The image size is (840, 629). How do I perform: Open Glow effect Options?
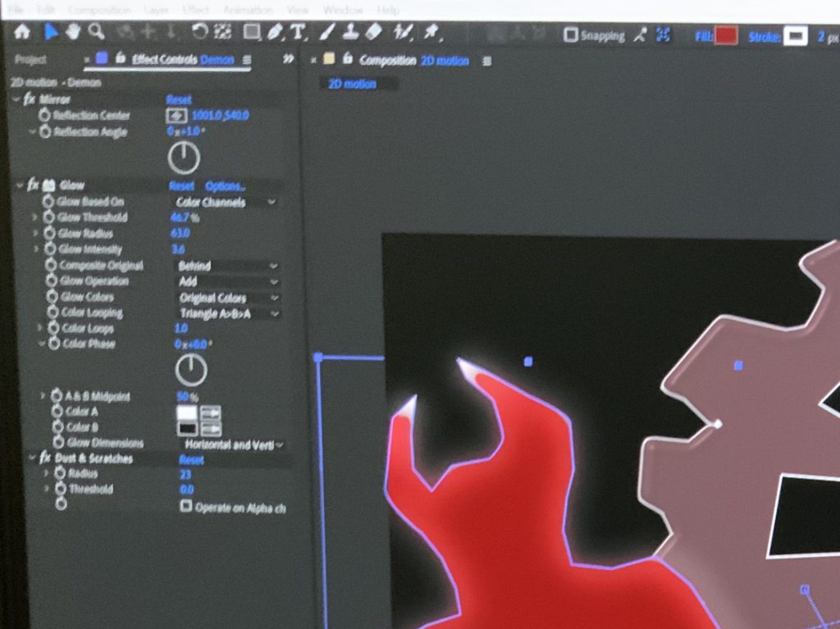point(225,186)
